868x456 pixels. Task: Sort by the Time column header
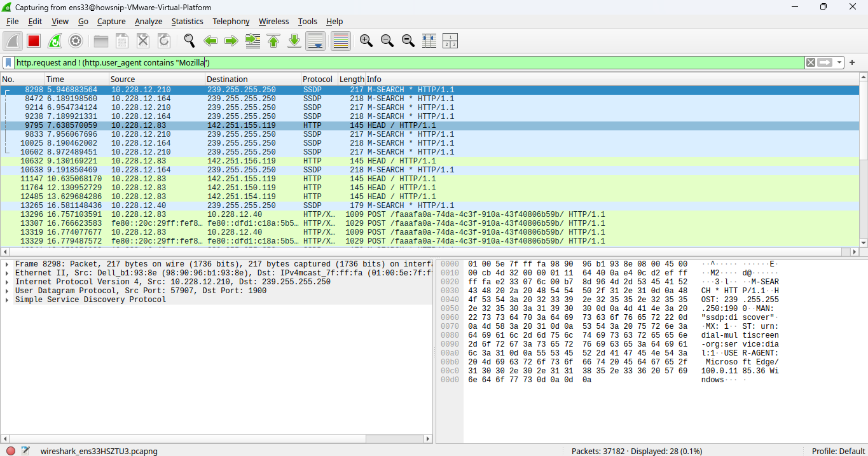coord(76,79)
